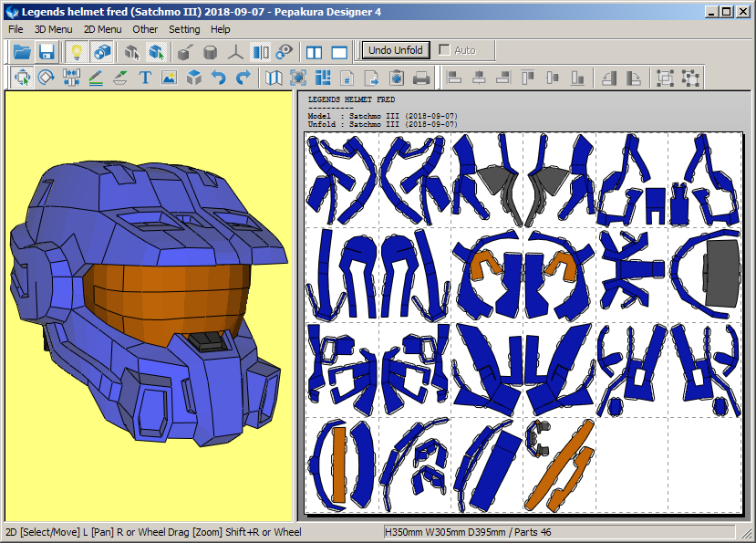Toggle the light bulb lighting button

point(77,52)
